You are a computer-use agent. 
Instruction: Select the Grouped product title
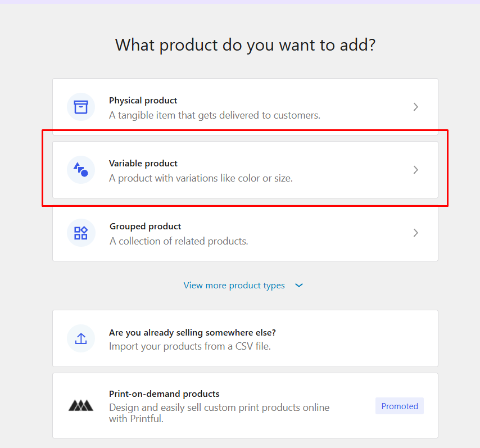(x=146, y=227)
